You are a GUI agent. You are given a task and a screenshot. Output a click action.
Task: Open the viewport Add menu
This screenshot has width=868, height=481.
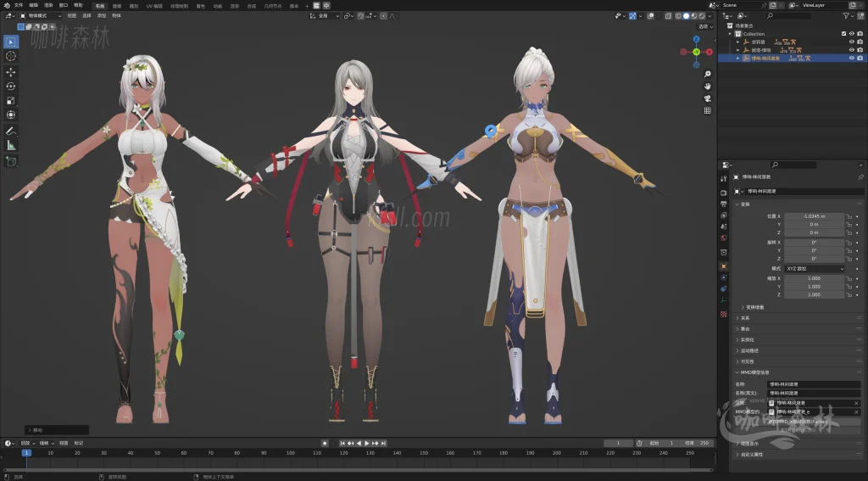(102, 16)
